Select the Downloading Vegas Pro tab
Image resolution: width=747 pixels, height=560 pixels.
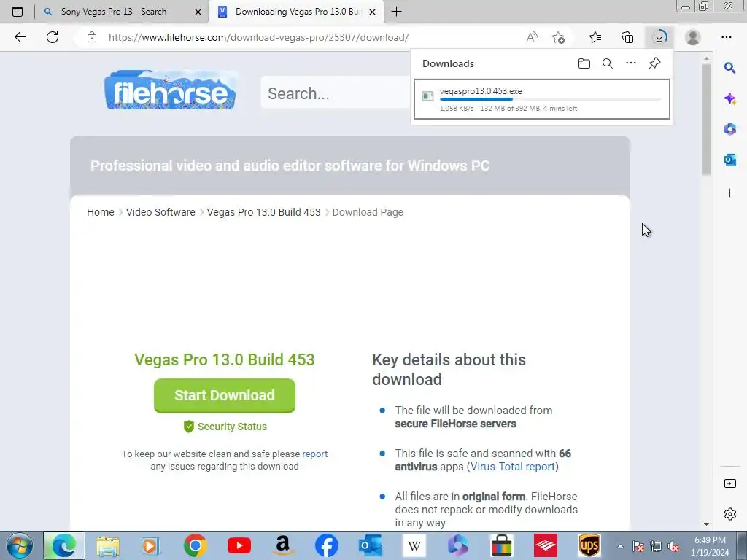(298, 12)
